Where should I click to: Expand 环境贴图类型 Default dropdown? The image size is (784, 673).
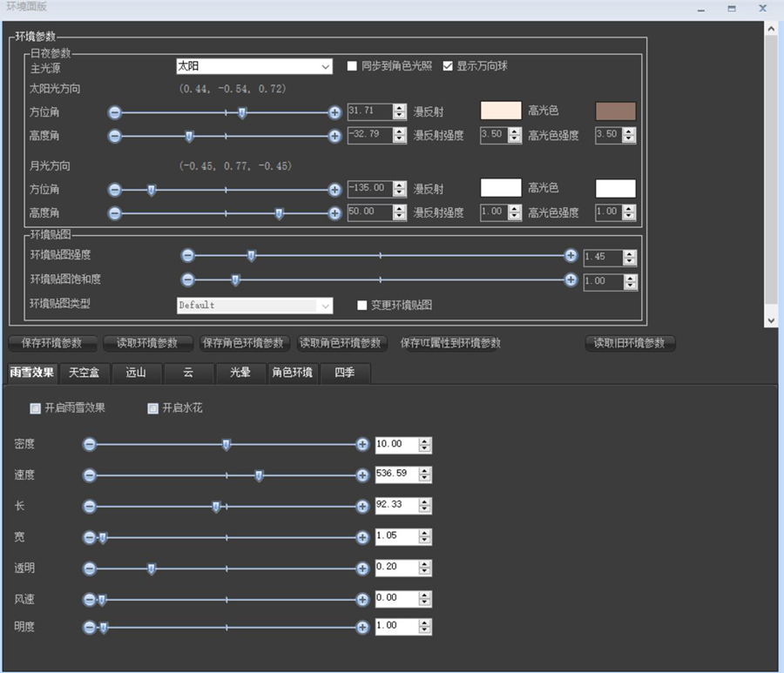253,306
